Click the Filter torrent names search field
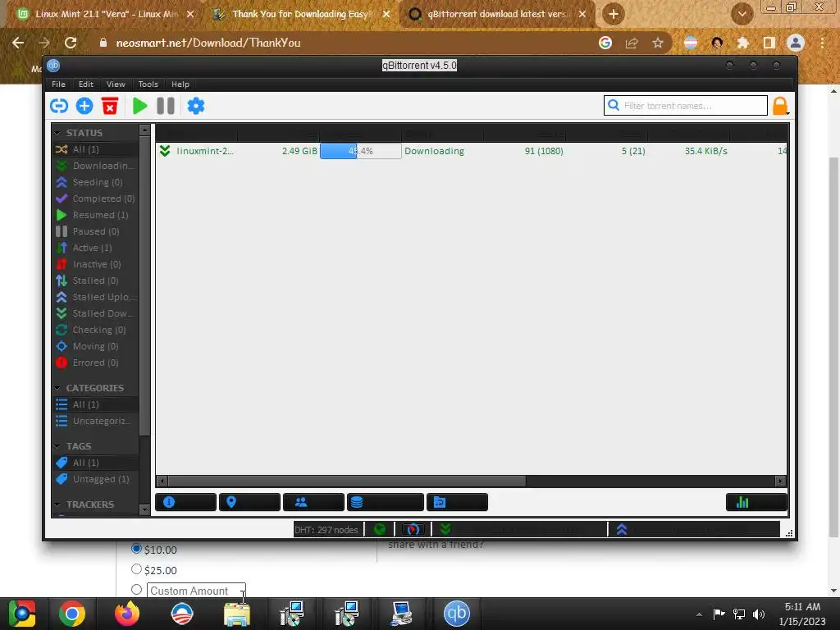The height and width of the screenshot is (630, 840). click(x=686, y=106)
